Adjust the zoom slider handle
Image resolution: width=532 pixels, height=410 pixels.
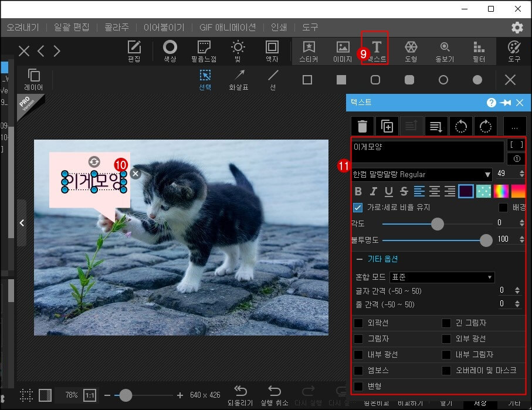pos(126,395)
